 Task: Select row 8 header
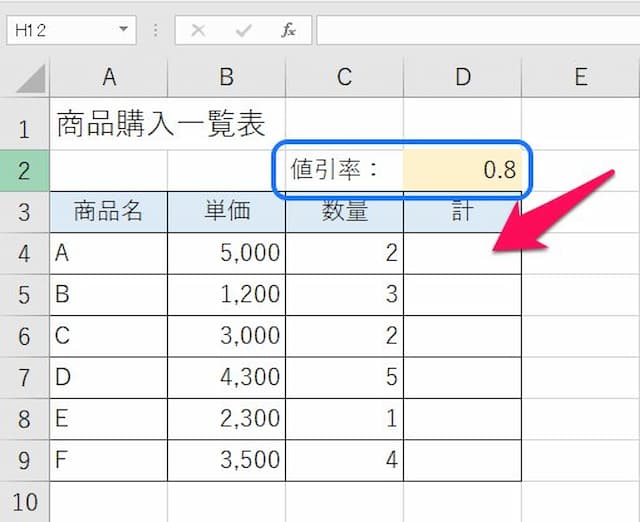(x=24, y=419)
